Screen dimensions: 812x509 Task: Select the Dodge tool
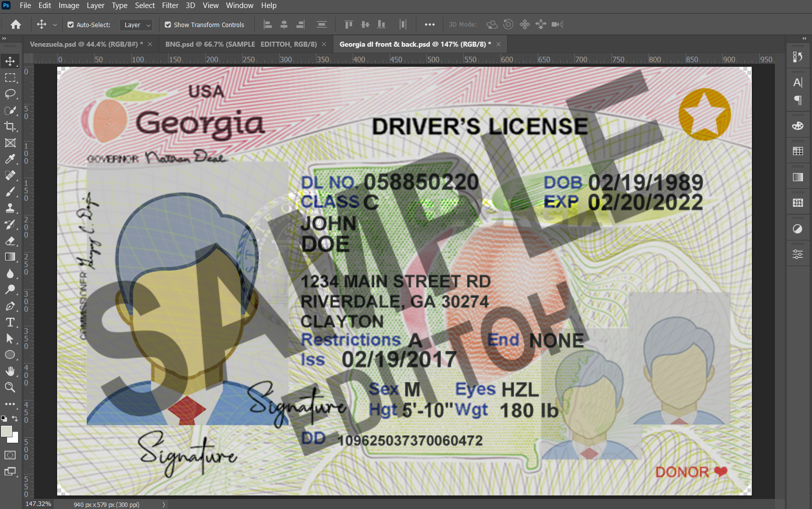coord(10,290)
